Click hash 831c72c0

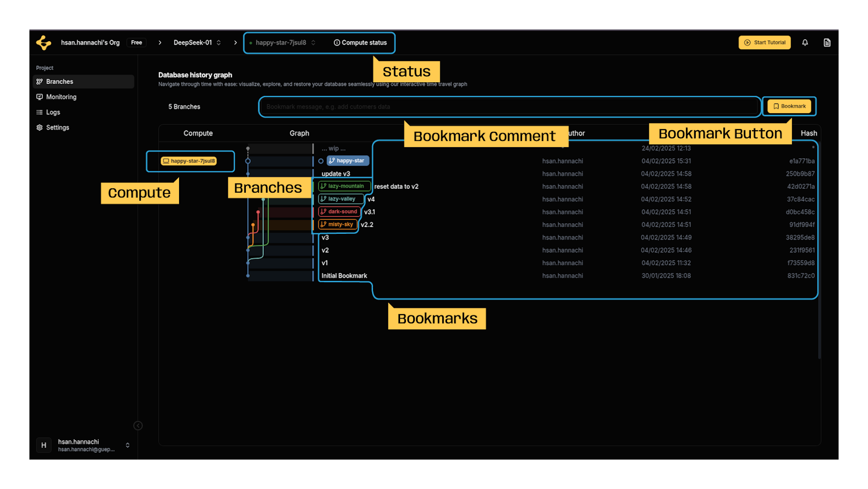click(x=801, y=276)
